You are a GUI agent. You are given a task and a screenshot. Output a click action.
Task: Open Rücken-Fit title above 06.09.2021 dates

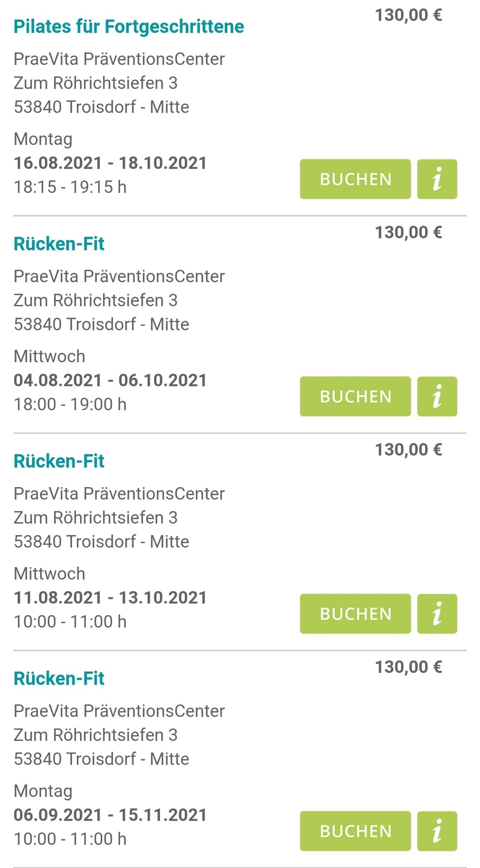[x=59, y=678]
